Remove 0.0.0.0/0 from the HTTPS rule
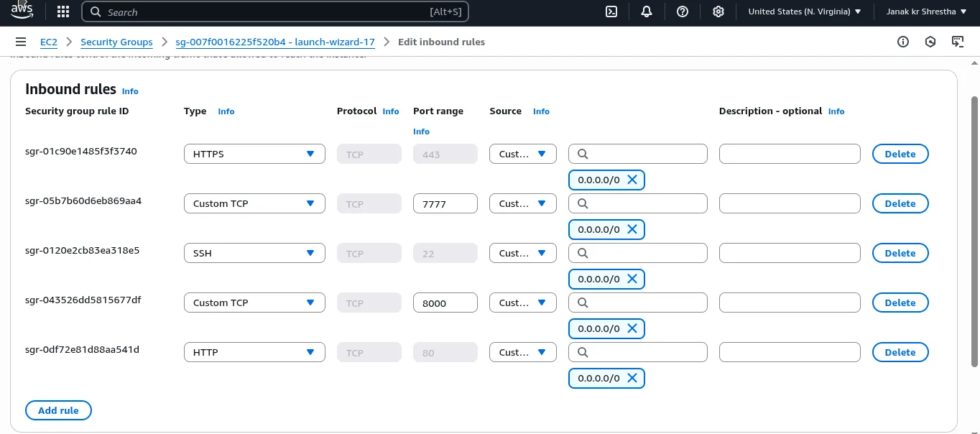The image size is (980, 434). [x=632, y=180]
